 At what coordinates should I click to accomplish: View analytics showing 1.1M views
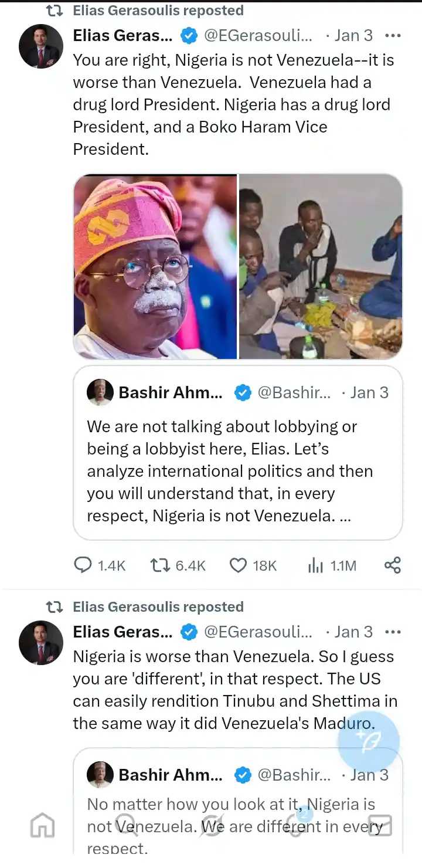(315, 565)
